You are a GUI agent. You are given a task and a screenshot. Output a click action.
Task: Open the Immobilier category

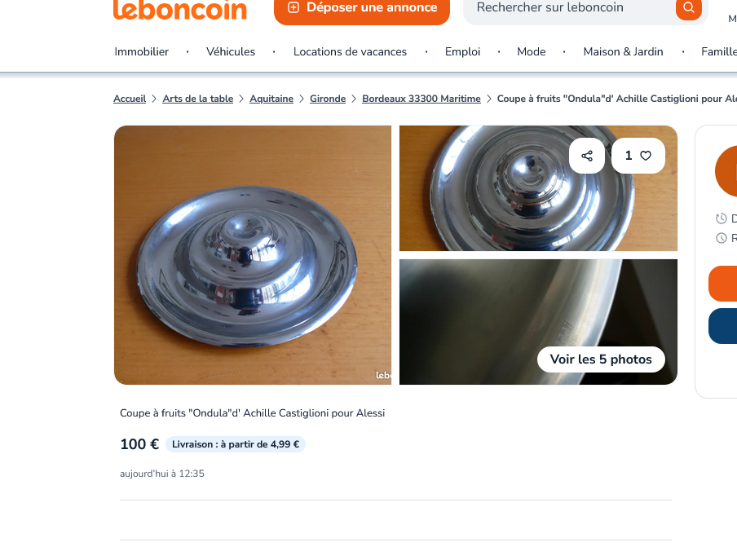coord(142,51)
